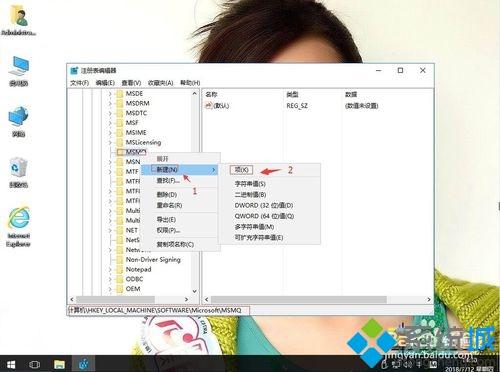Select the Internet Explorer desktop icon
This screenshot has width=500, height=372.
(19, 227)
